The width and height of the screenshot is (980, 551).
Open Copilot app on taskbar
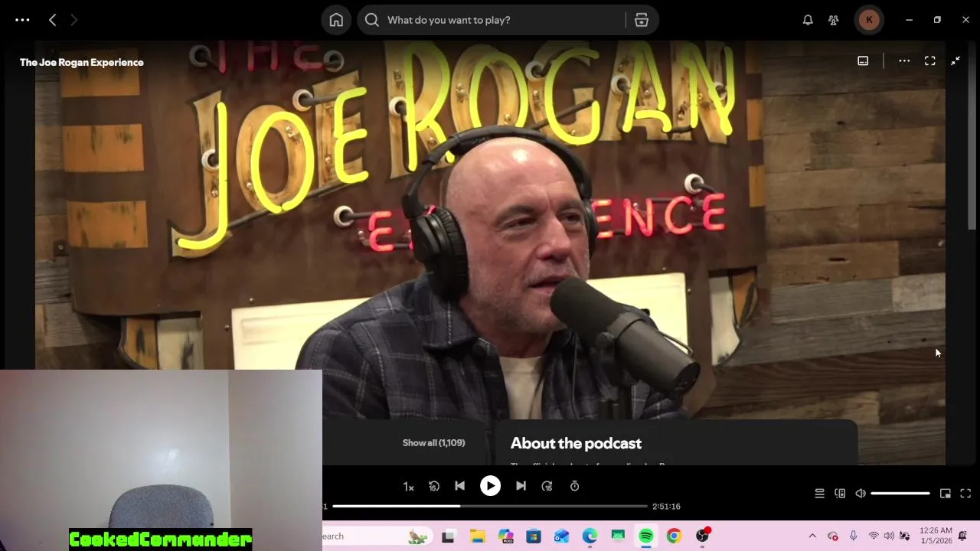505,536
